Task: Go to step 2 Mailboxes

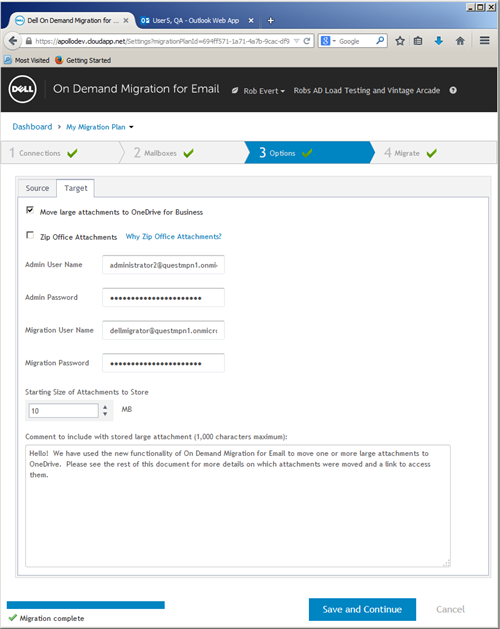Action: (163, 153)
